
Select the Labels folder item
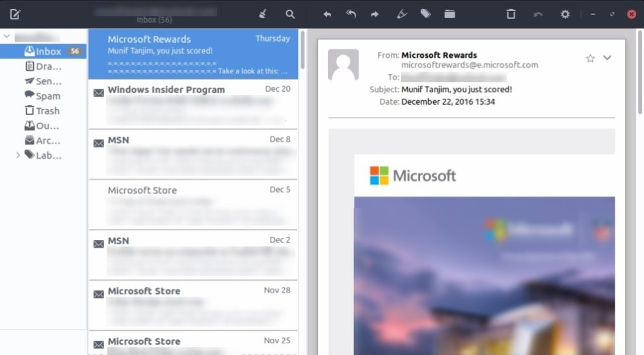[43, 155]
